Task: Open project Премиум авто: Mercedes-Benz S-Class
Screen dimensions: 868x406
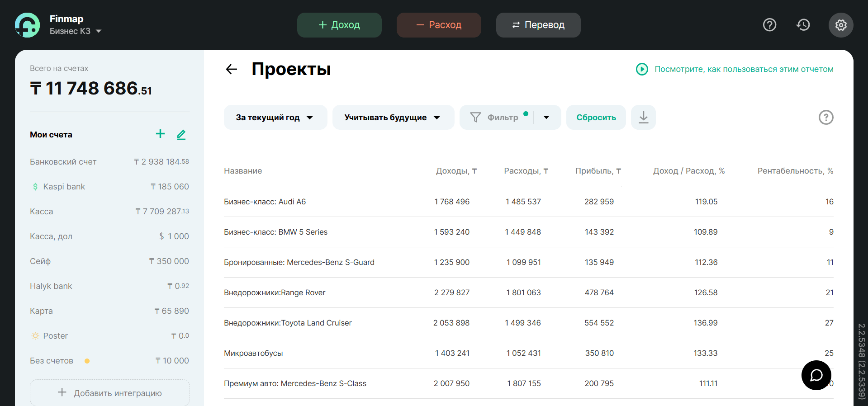Action: [x=295, y=383]
